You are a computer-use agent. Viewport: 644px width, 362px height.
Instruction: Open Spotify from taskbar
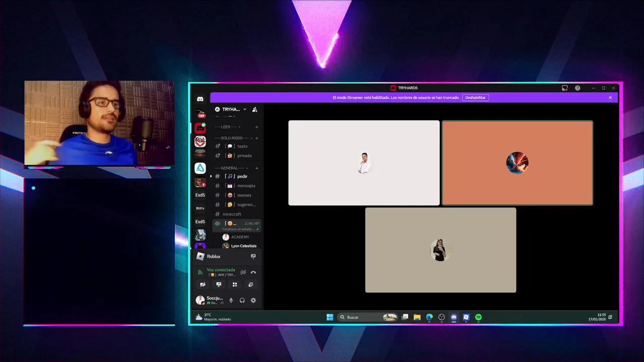point(478,317)
